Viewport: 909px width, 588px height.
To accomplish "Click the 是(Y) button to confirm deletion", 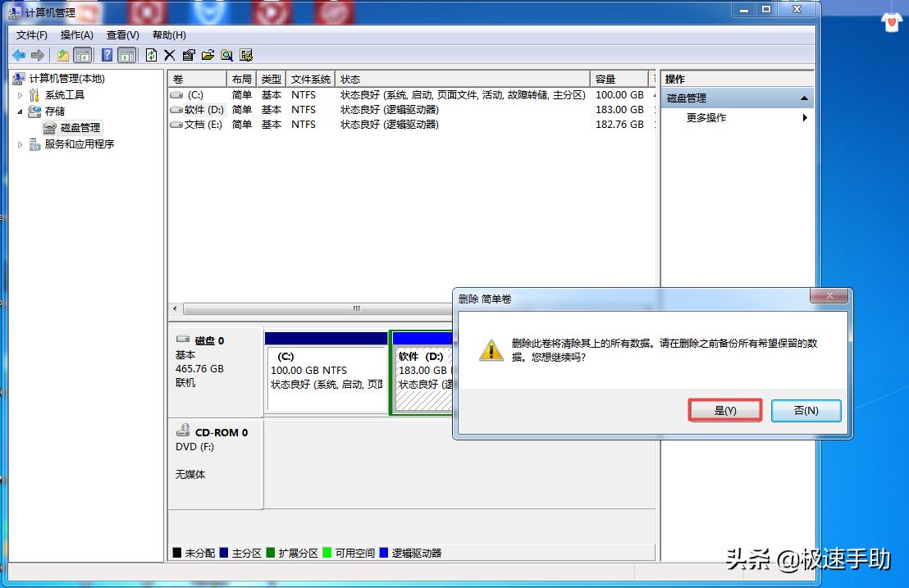I will click(x=725, y=410).
